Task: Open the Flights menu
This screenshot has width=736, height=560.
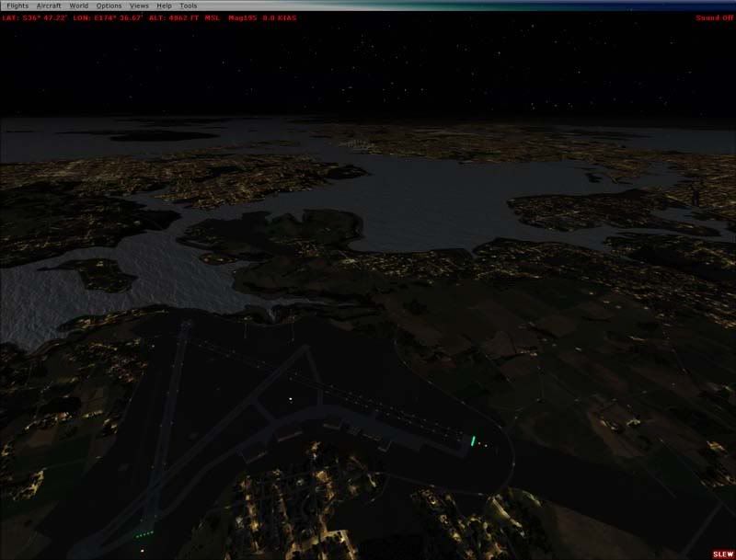Action: click(x=17, y=6)
